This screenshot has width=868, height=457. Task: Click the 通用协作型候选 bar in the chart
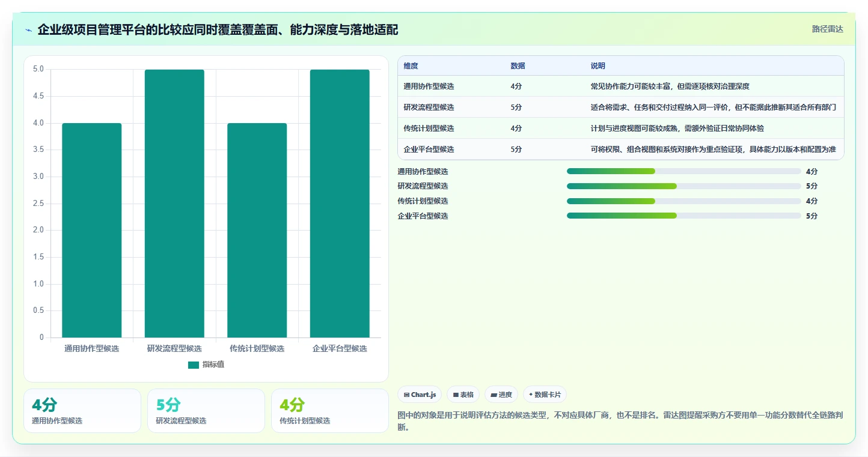click(92, 231)
